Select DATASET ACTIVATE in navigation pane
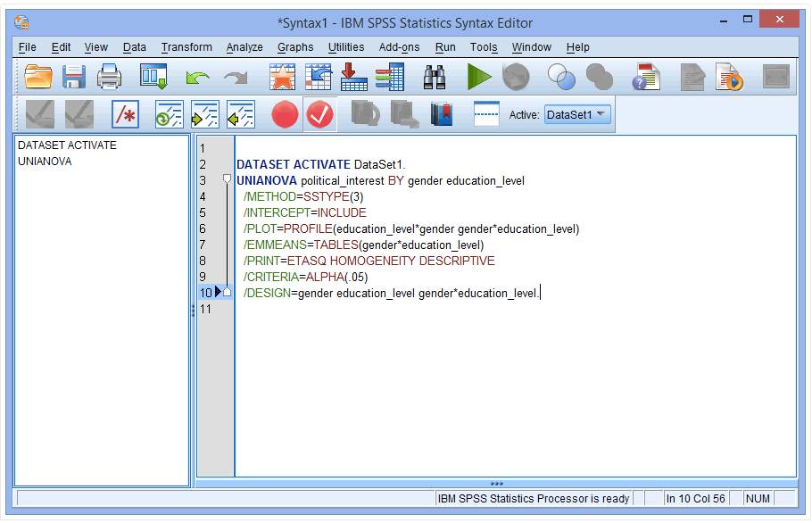The height and width of the screenshot is (523, 812). pyautogui.click(x=67, y=145)
